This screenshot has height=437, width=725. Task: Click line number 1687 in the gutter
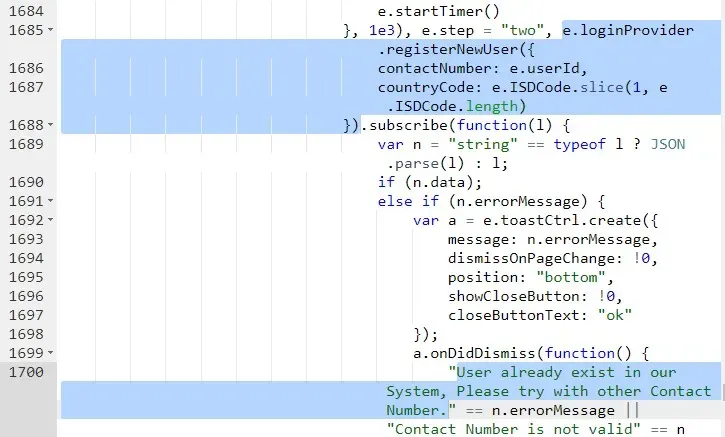(x=26, y=87)
